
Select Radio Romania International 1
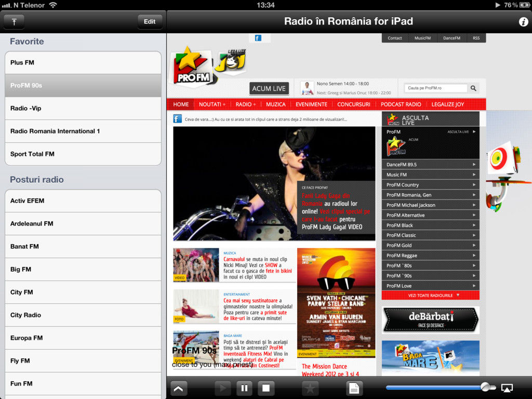(83, 131)
